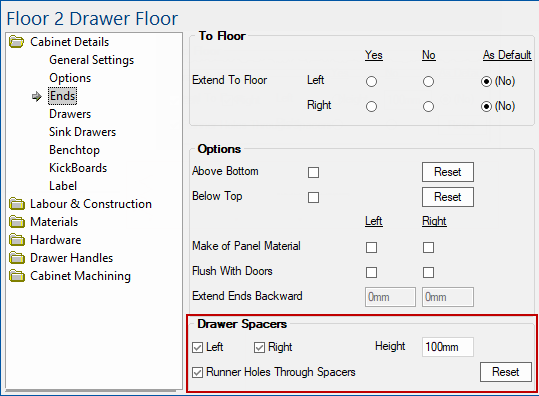This screenshot has height=396, width=539.
Task: Select Yes for Extend To Floor Left
Action: click(x=371, y=82)
